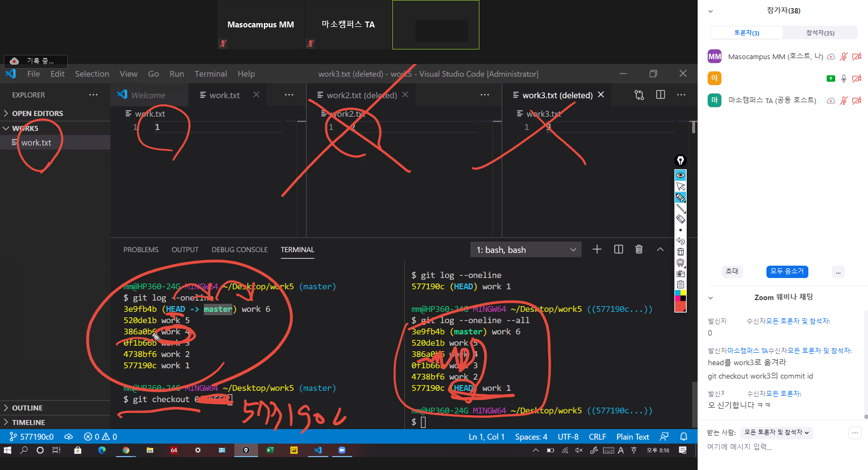The image size is (868, 470).
Task: Open the compare changes icon in editor toolbar
Action: pos(639,95)
